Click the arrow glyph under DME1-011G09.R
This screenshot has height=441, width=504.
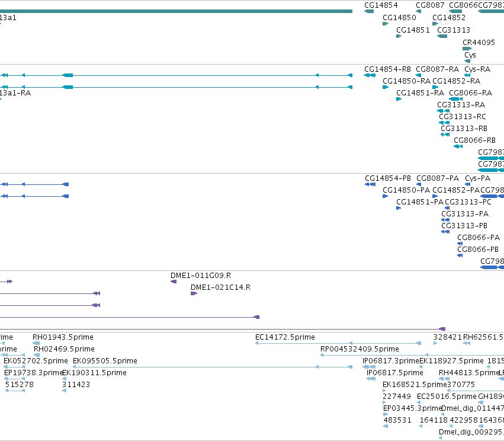174,282
